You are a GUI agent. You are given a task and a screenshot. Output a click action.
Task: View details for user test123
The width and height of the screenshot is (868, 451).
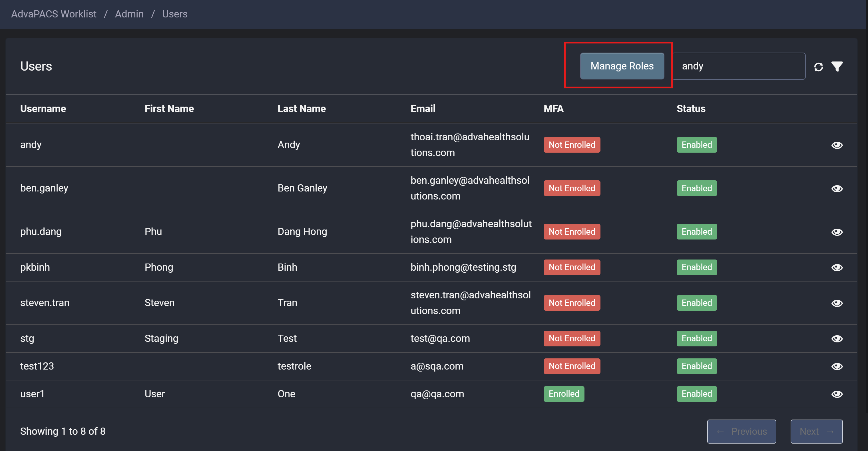(837, 366)
